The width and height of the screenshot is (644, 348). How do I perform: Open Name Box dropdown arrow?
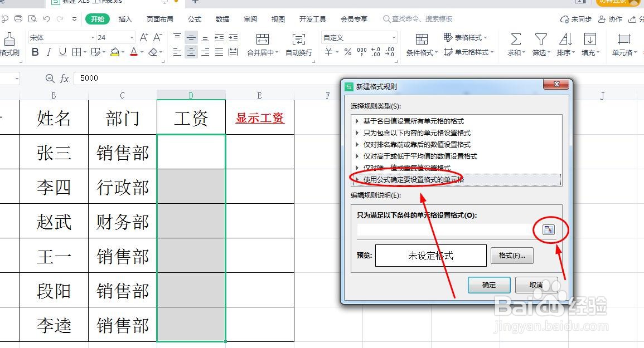[17, 79]
